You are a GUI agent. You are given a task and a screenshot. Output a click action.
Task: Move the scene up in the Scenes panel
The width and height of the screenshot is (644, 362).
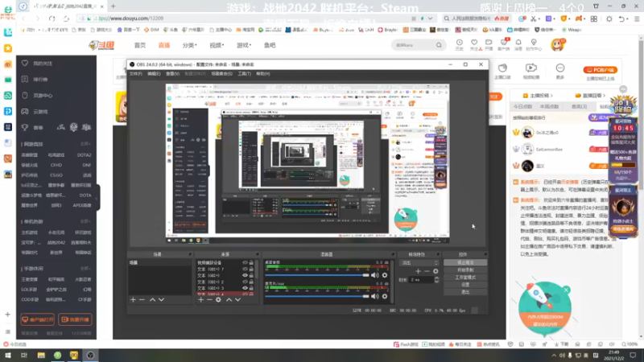[x=152, y=299]
